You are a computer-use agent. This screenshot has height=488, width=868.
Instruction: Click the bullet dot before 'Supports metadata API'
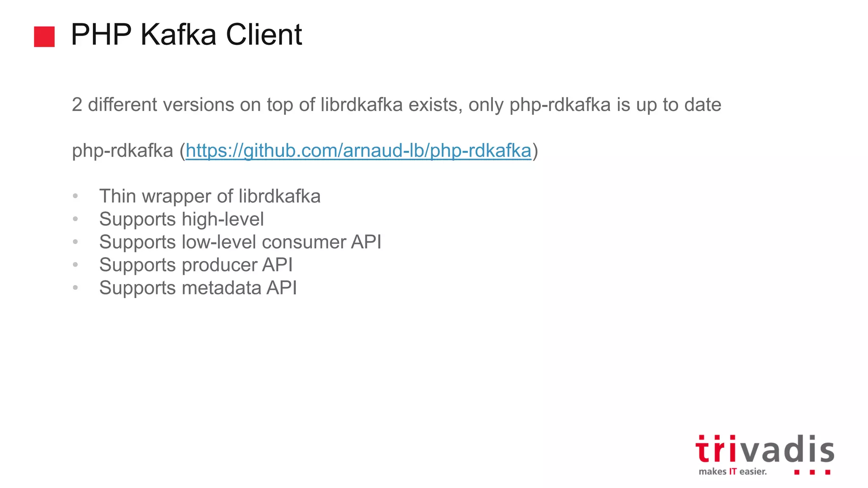point(75,287)
